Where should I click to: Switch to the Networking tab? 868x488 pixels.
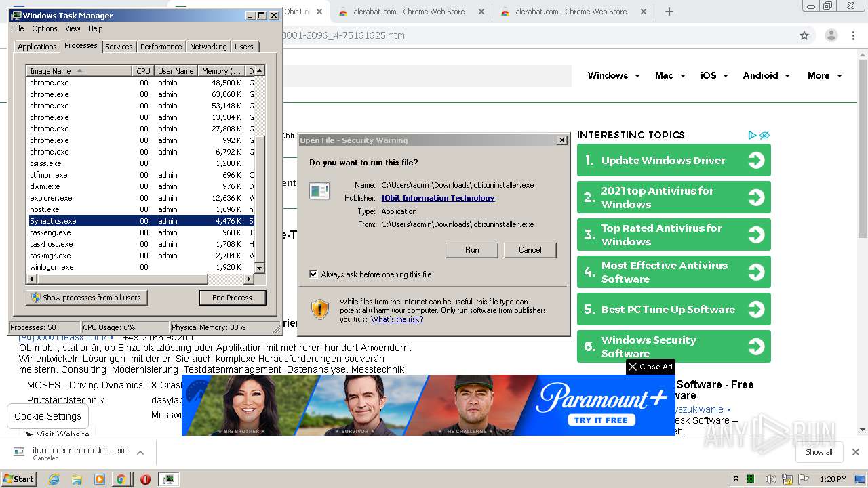(208, 47)
